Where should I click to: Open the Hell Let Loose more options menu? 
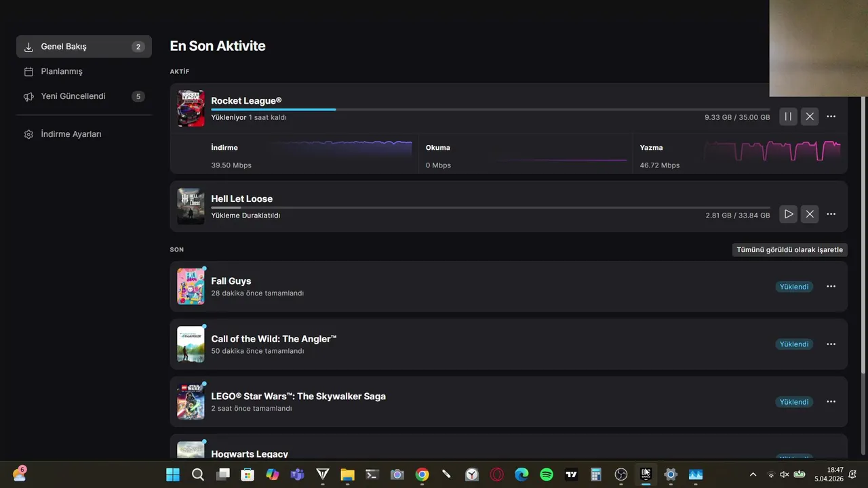(831, 214)
